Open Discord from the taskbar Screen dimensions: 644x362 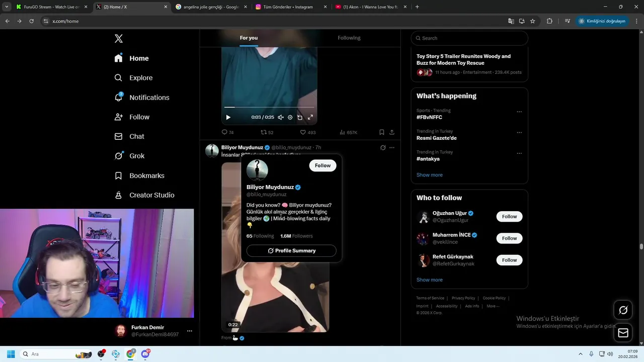145,354
